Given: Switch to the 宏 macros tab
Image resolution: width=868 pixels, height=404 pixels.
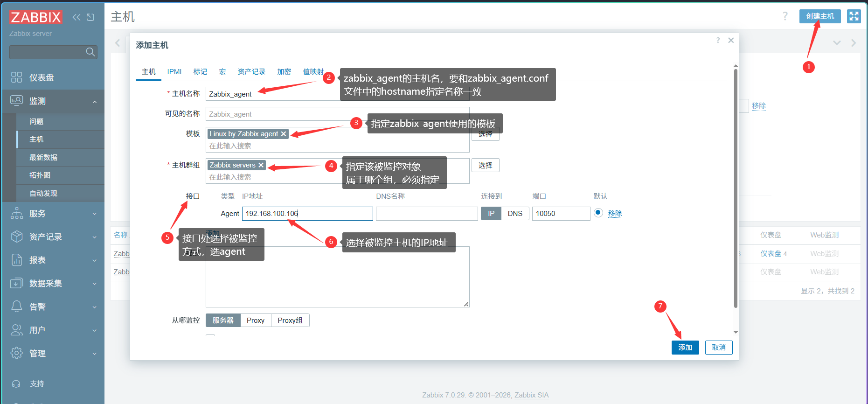Looking at the screenshot, I should tap(222, 72).
